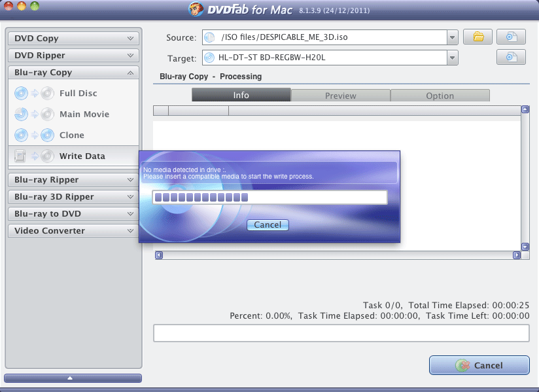This screenshot has width=539, height=392.
Task: Expand the Blu-ray 3D Ripper section
Action: (73, 197)
